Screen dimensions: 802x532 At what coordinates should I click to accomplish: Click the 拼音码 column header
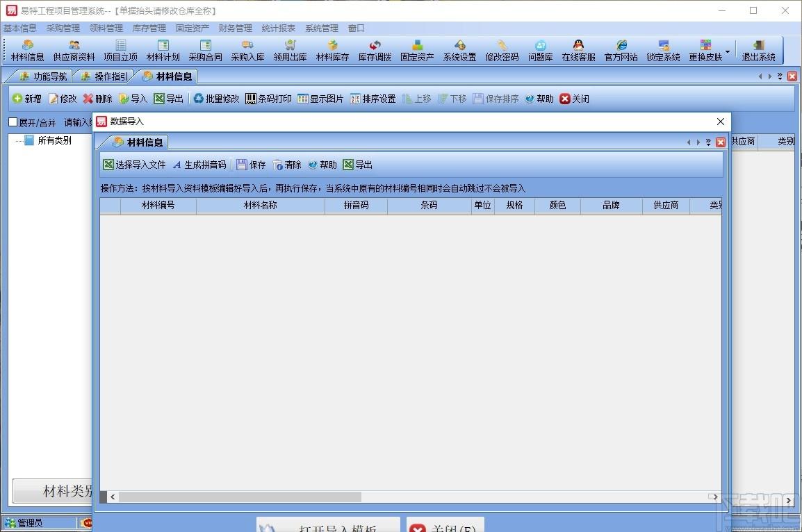(x=356, y=205)
